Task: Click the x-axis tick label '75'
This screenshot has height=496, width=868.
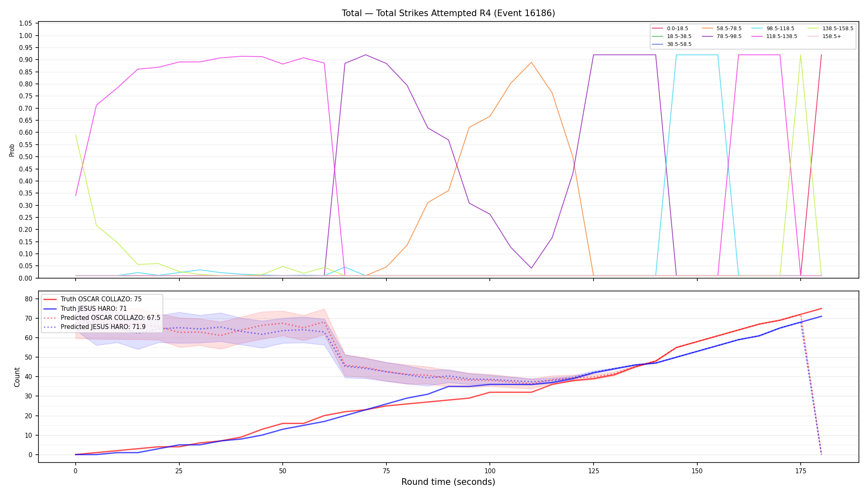Action: coord(386,471)
